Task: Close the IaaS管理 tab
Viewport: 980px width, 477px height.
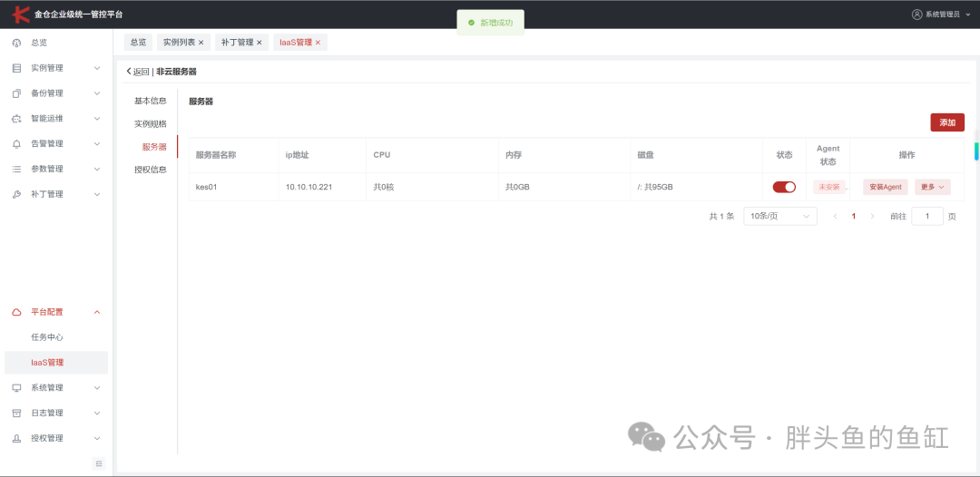Action: 318,43
